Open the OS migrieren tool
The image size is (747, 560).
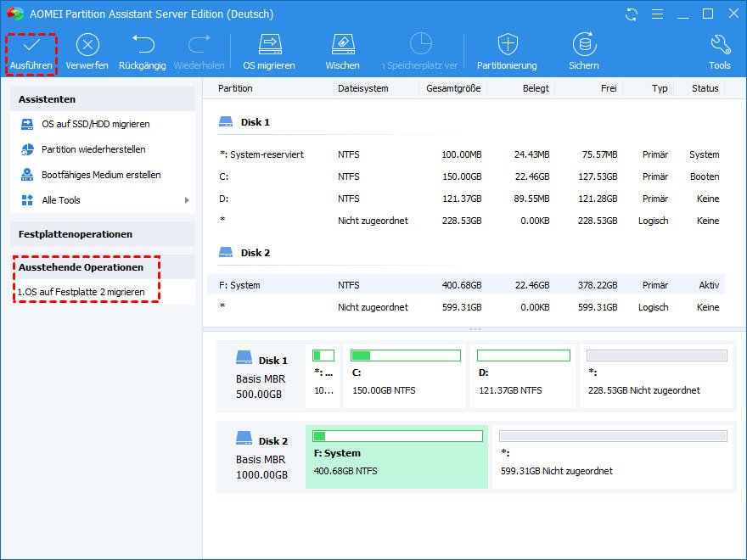click(x=269, y=45)
